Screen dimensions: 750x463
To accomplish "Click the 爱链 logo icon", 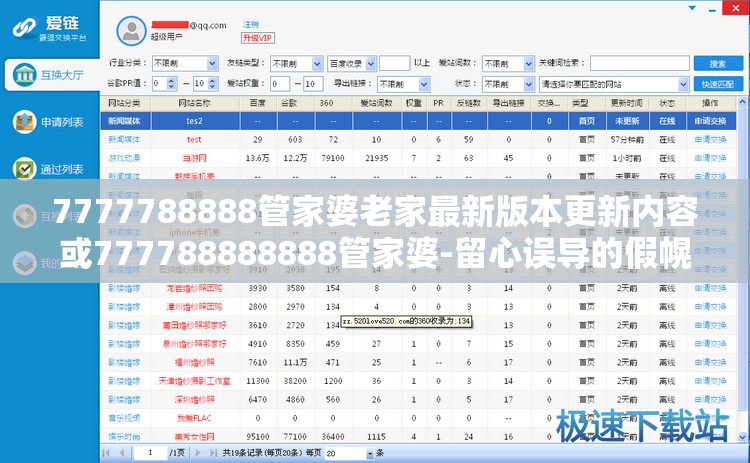I will [x=25, y=28].
